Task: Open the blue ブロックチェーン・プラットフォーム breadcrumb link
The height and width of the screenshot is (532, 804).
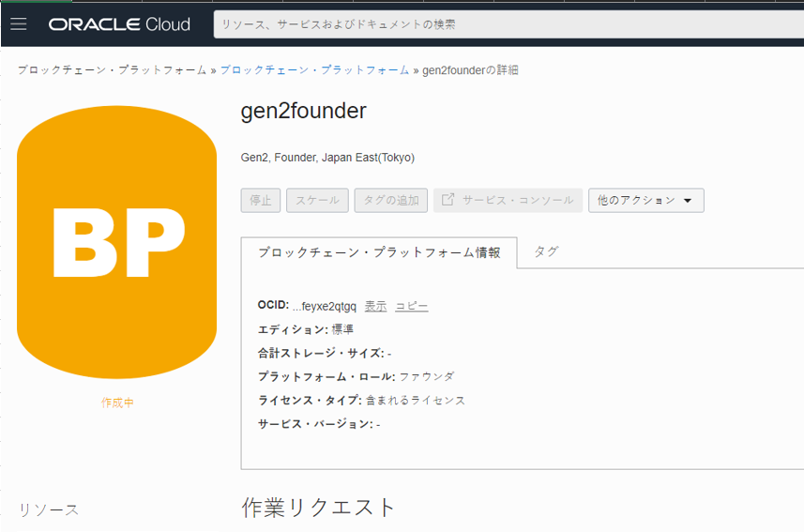Action: 314,70
